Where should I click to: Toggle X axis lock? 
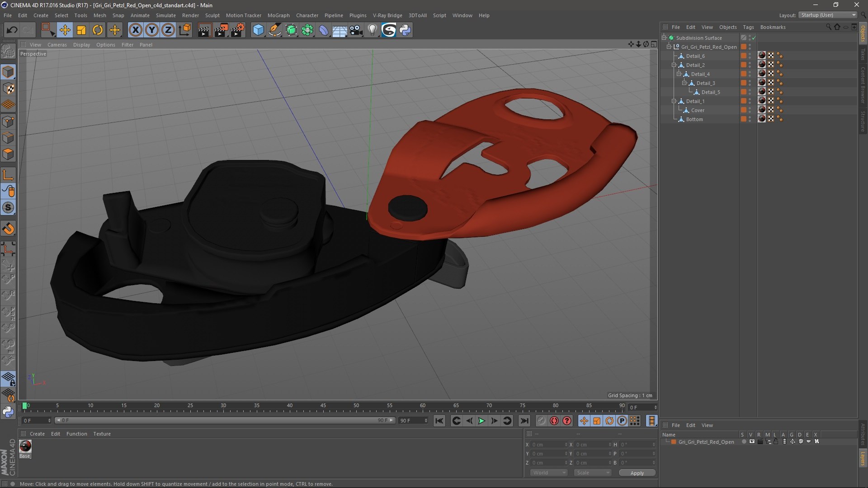pos(135,30)
